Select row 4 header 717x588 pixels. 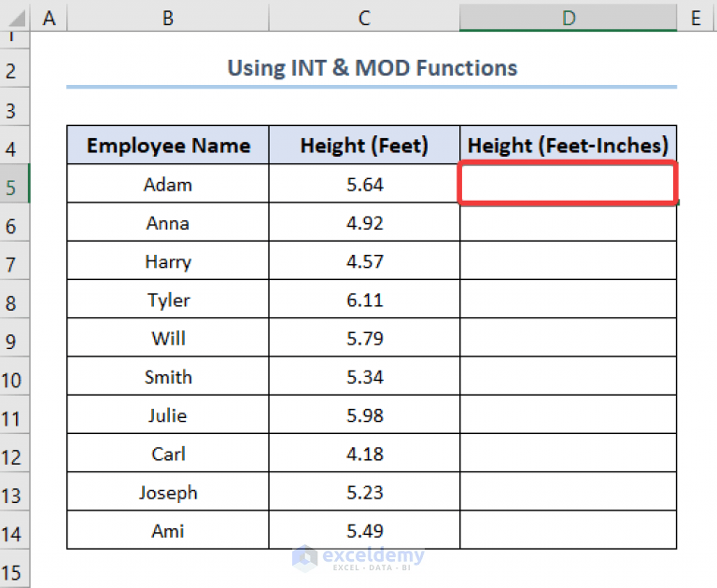pyautogui.click(x=15, y=145)
